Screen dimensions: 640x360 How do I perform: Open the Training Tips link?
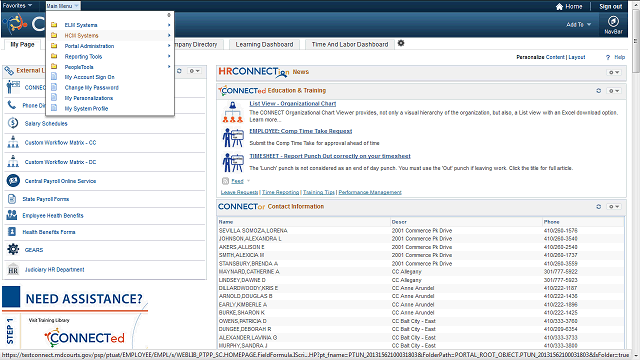coord(319,192)
